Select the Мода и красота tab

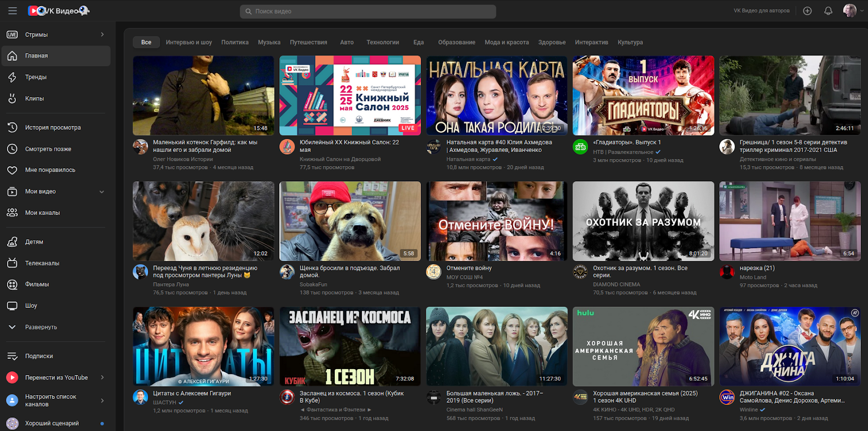pos(507,42)
